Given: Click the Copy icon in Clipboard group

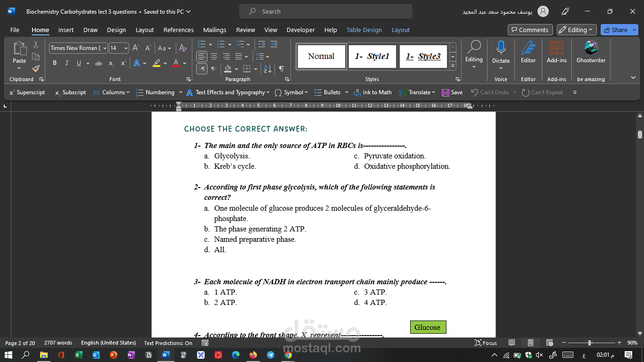Looking at the screenshot, I should (36, 57).
